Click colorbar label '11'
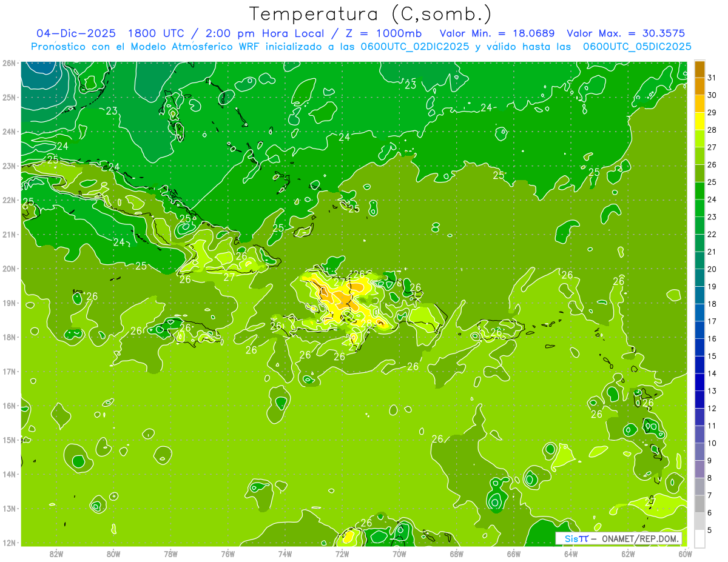Screen dimensions: 728x562 [x=712, y=426]
